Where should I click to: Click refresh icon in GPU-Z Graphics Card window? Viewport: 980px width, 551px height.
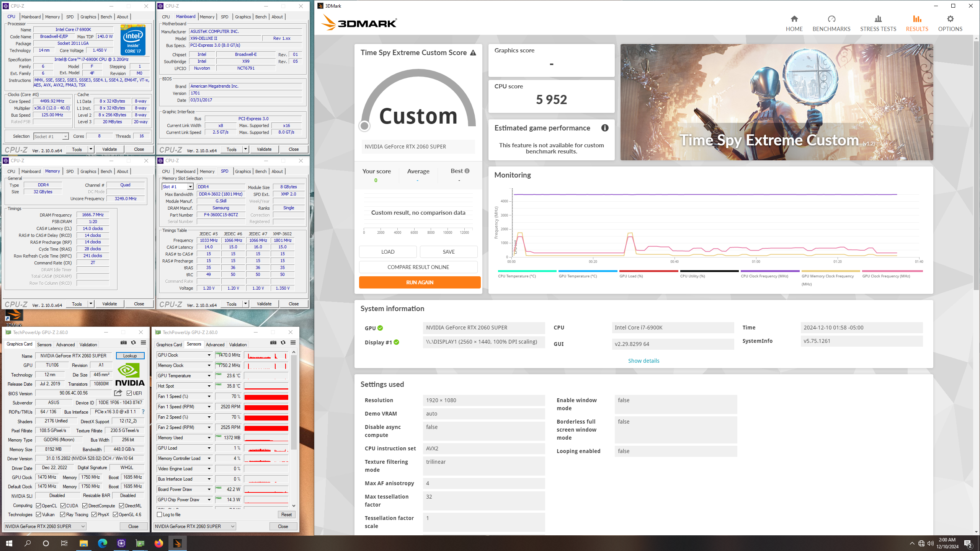click(133, 342)
